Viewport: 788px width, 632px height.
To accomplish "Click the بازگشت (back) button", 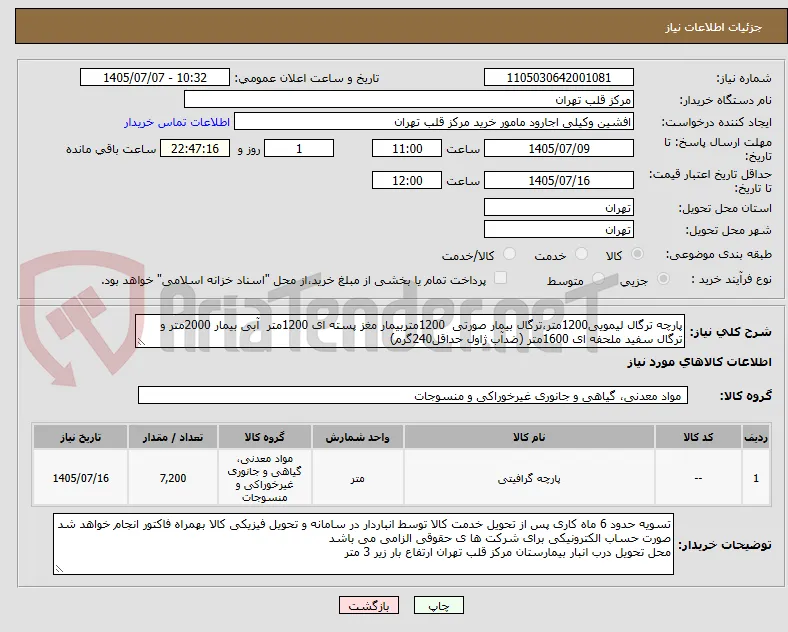I will 369,605.
